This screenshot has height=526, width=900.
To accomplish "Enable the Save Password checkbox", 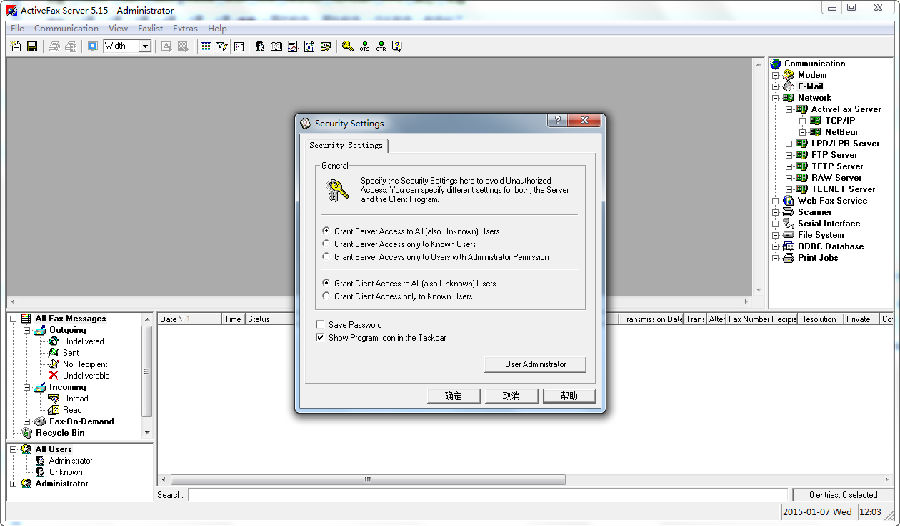I will point(320,324).
